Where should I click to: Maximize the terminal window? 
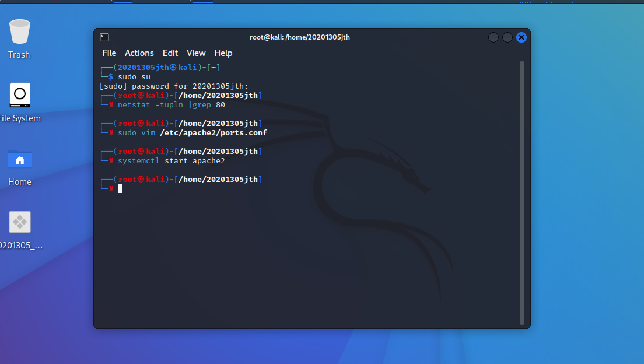coord(508,37)
